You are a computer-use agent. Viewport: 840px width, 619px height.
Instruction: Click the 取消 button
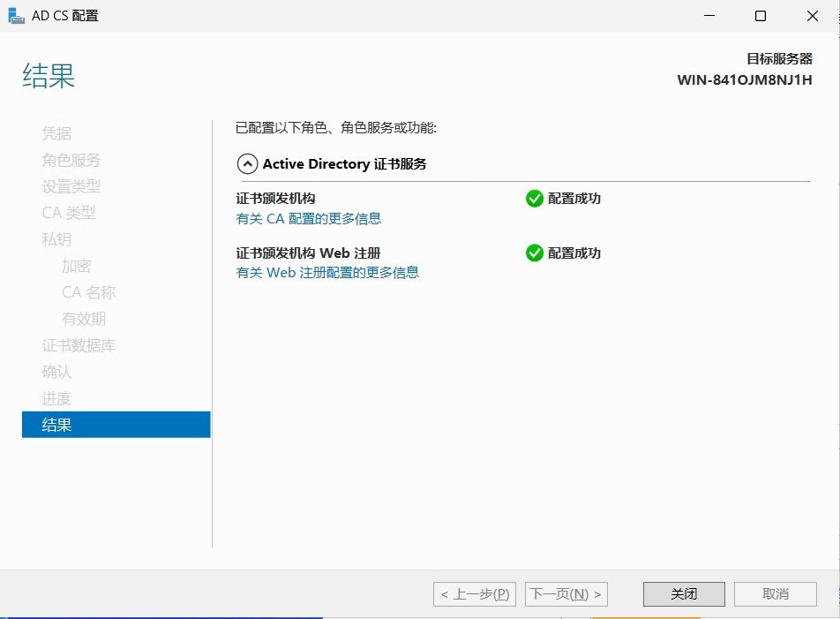point(776,593)
